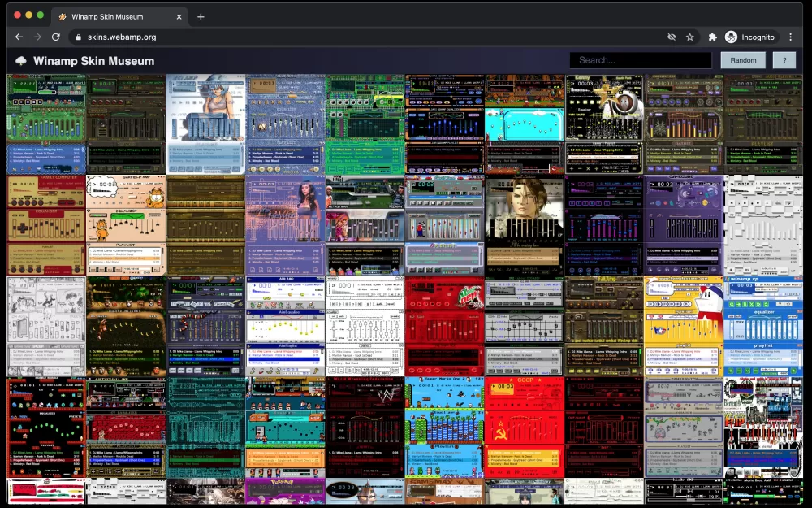Open the Extensions puzzle icon

pyautogui.click(x=713, y=37)
